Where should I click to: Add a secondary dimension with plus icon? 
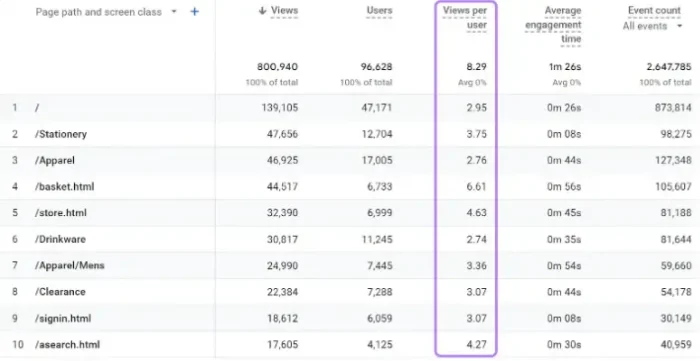click(194, 12)
